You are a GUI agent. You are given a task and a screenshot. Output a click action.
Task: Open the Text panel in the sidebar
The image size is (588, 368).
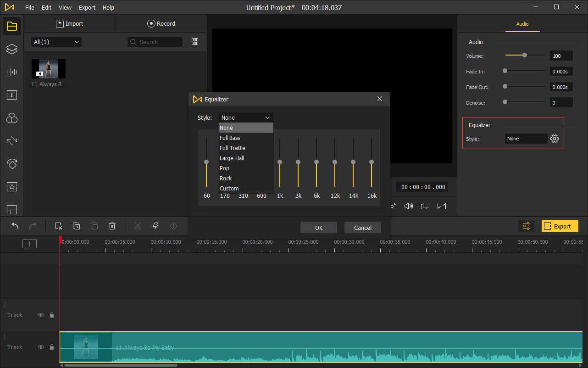click(x=12, y=95)
